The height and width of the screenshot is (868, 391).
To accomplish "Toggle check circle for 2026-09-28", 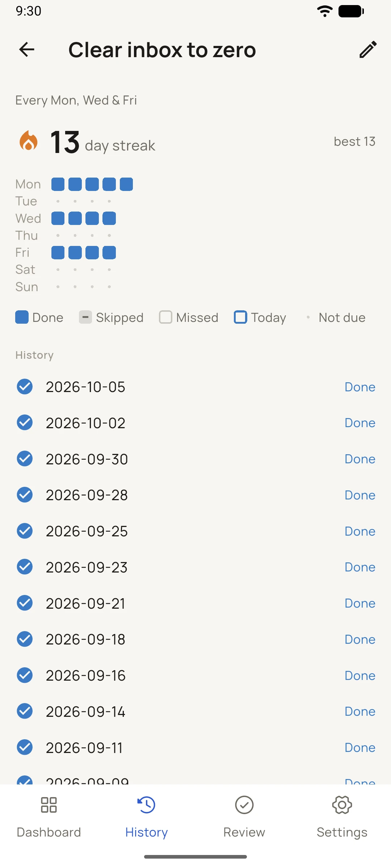I will (25, 495).
